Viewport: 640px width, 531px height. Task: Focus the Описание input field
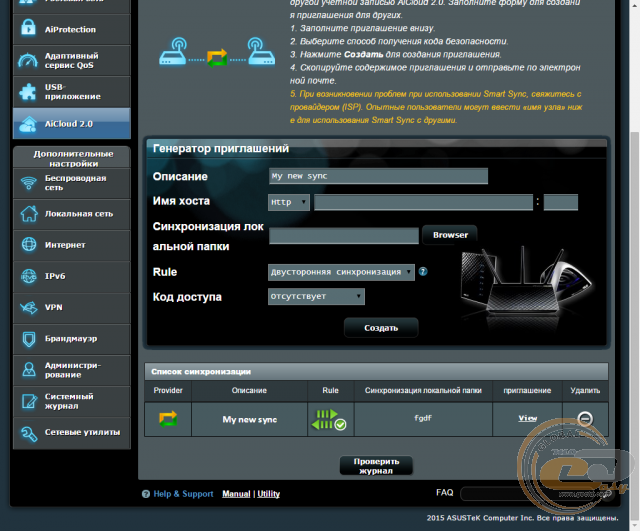pyautogui.click(x=378, y=176)
